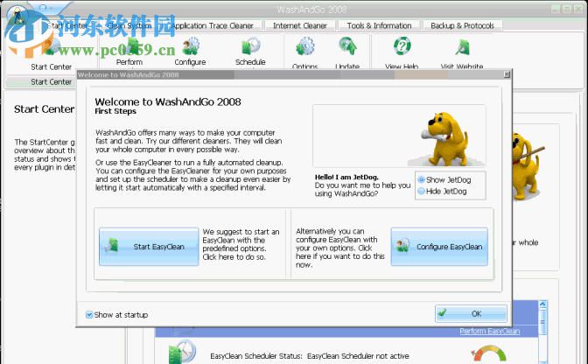Click the Start EasyClean button

click(x=149, y=247)
